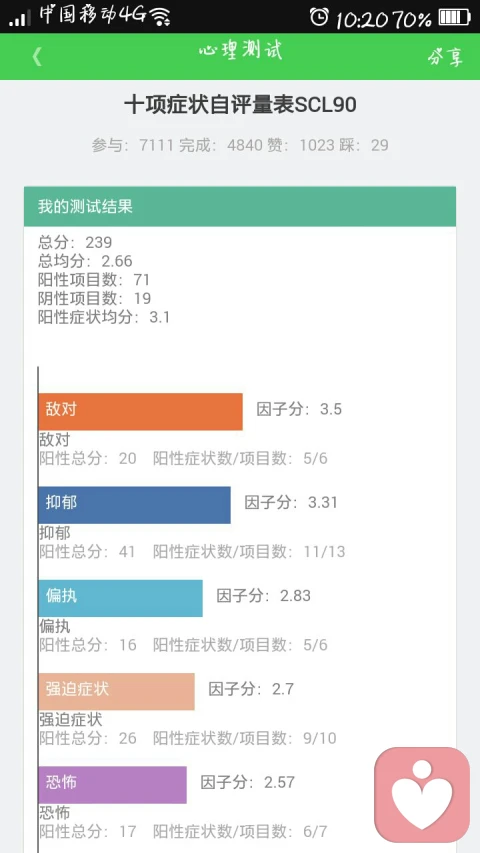Tap the back arrow in the header
The image size is (480, 853).
click(36, 57)
